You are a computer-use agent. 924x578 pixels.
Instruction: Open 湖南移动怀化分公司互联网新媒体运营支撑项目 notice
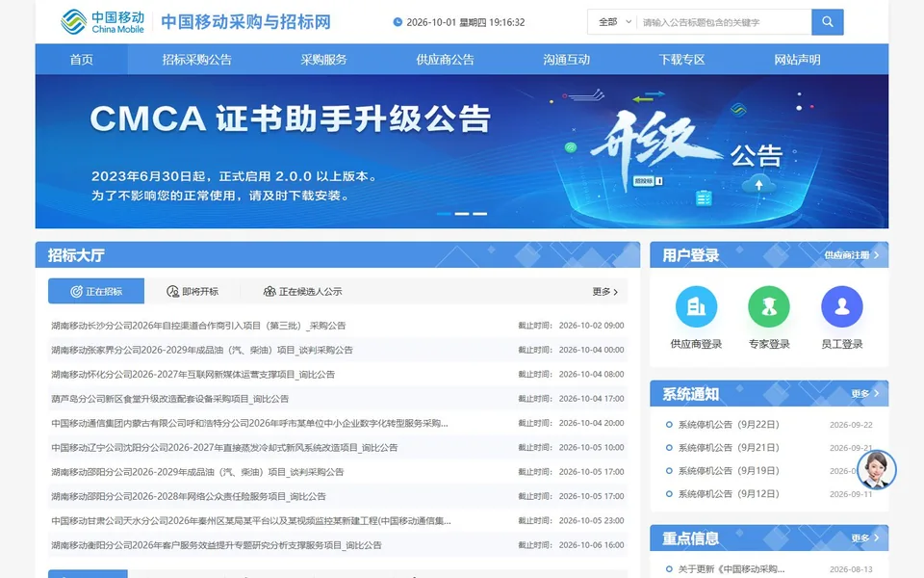tap(193, 374)
